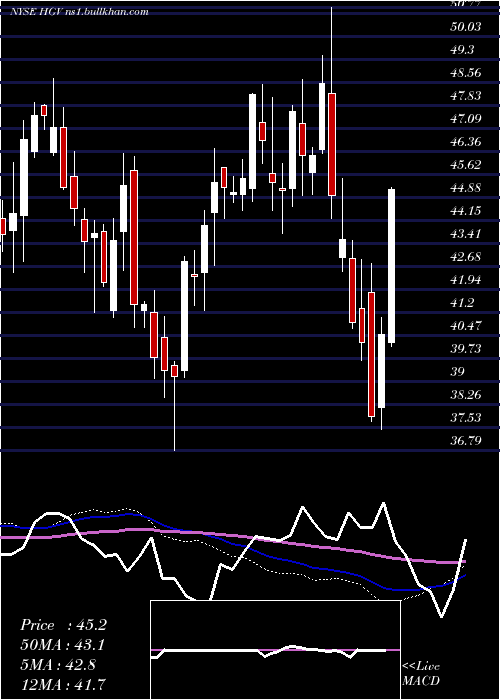Click the 39 price axis label

click(x=458, y=372)
